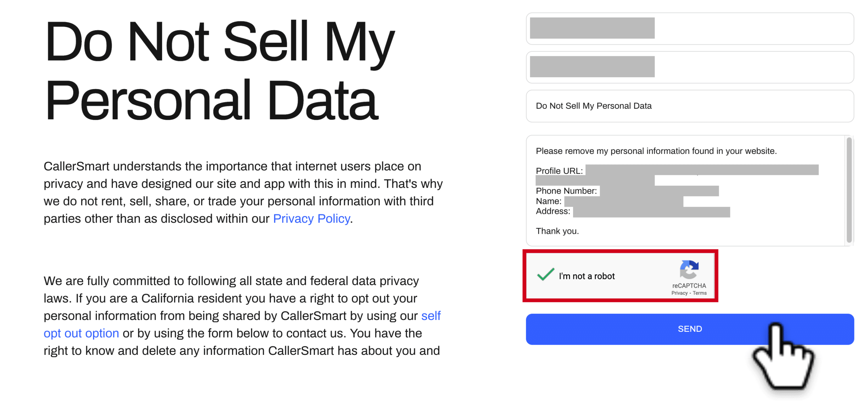Click the "Thank you." line in message

[x=557, y=231]
